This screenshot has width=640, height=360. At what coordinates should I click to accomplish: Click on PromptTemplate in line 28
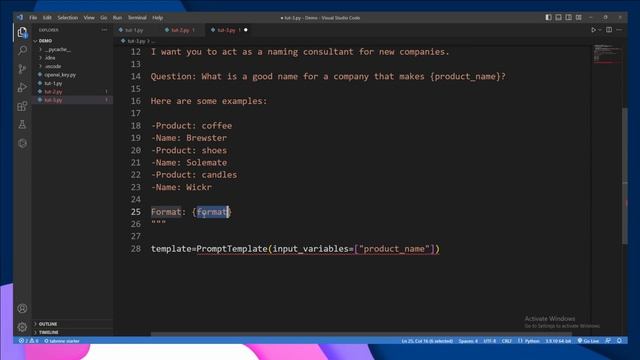[232, 249]
